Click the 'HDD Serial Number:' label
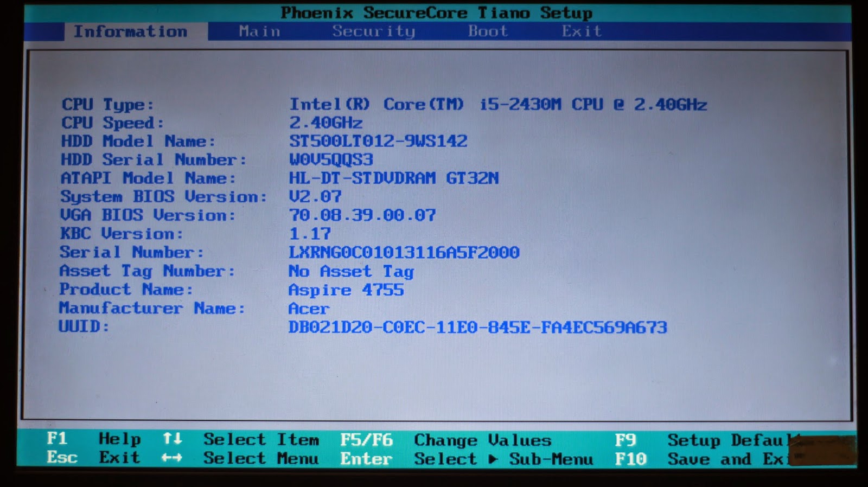Viewport: 868px width, 487px height. 154,159
